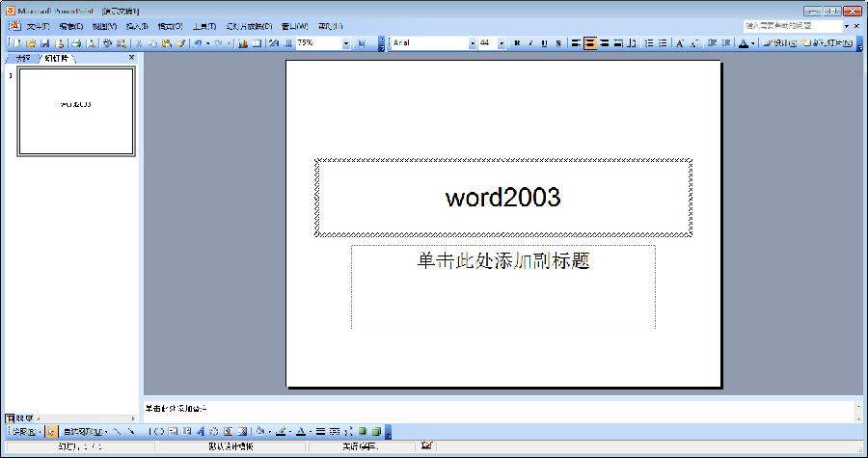868x458 pixels.
Task: Run the spelling checker icon
Action: click(107, 43)
